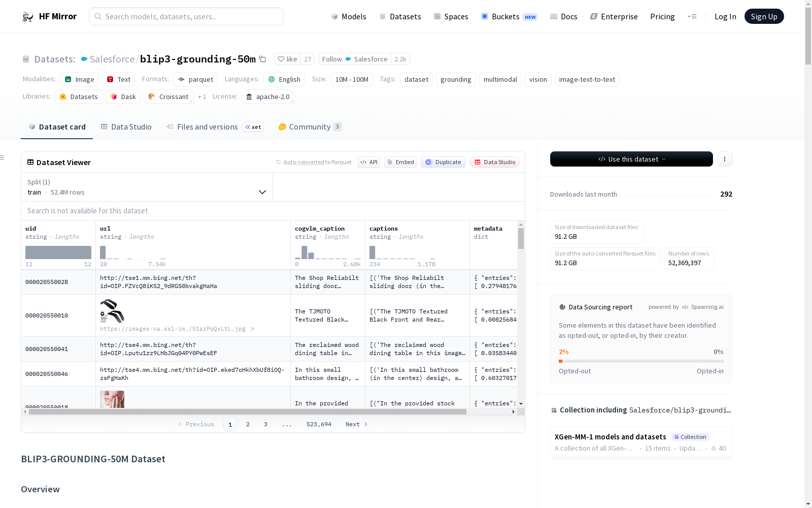Open the API button in Dataset Viewer
Screen dimensions: 812x508
point(369,162)
